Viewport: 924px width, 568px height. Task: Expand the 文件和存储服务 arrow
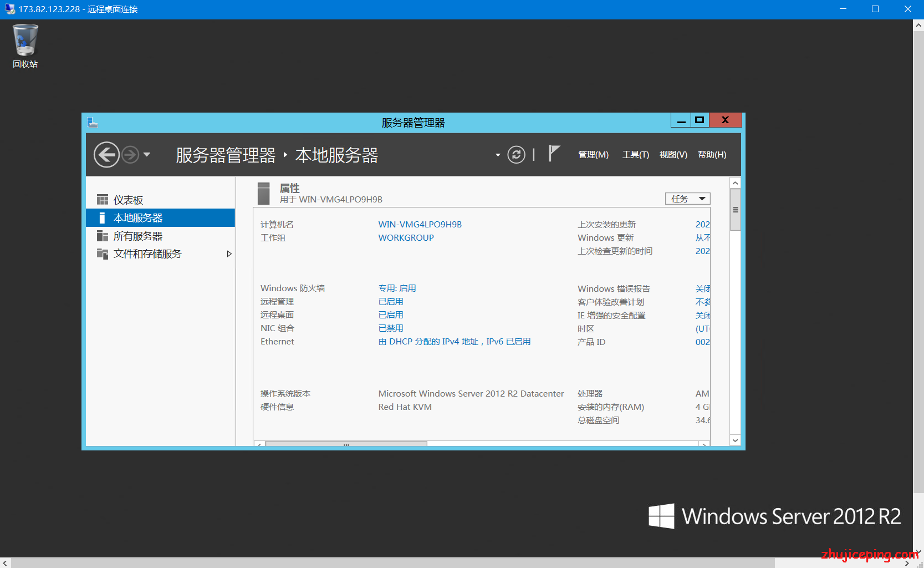[x=229, y=254]
